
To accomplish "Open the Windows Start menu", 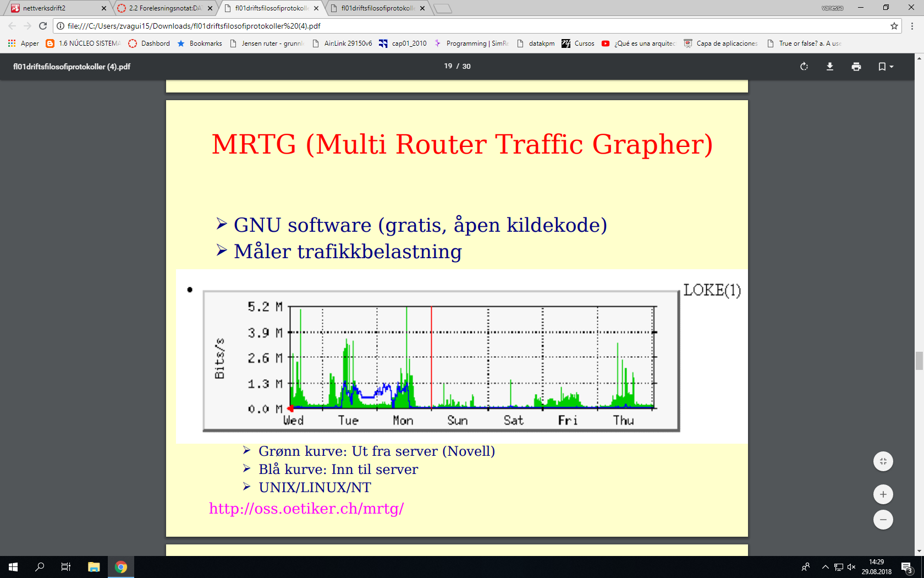I will 13,567.
